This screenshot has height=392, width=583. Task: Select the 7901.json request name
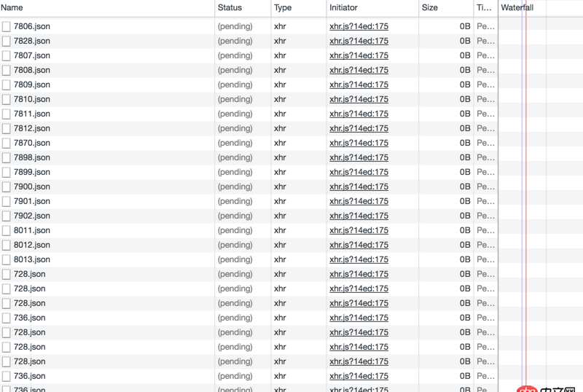click(32, 201)
